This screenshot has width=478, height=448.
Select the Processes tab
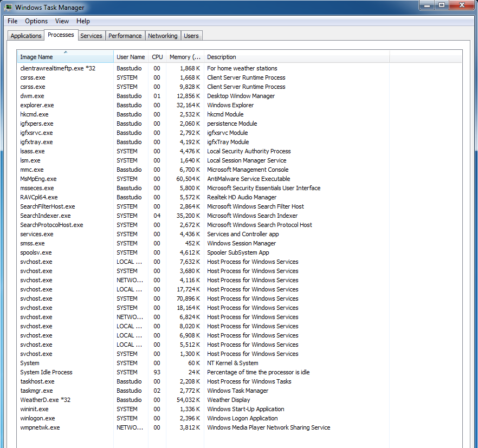coord(61,35)
